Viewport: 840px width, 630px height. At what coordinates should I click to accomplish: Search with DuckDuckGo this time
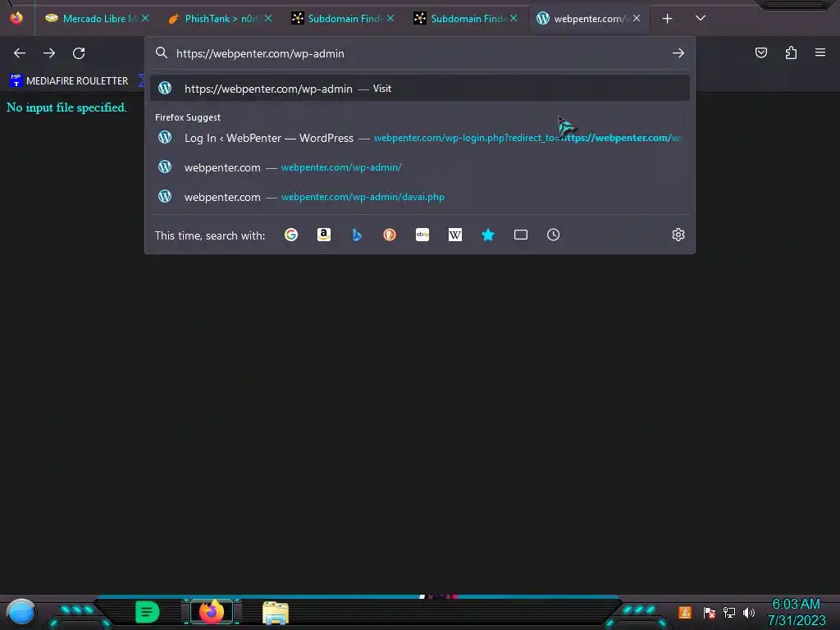pyautogui.click(x=390, y=235)
